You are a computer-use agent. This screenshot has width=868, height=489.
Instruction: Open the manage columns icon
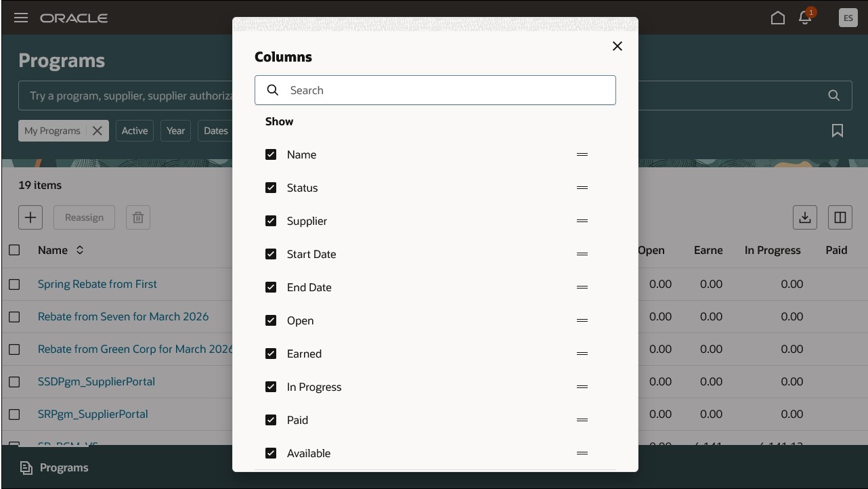840,217
